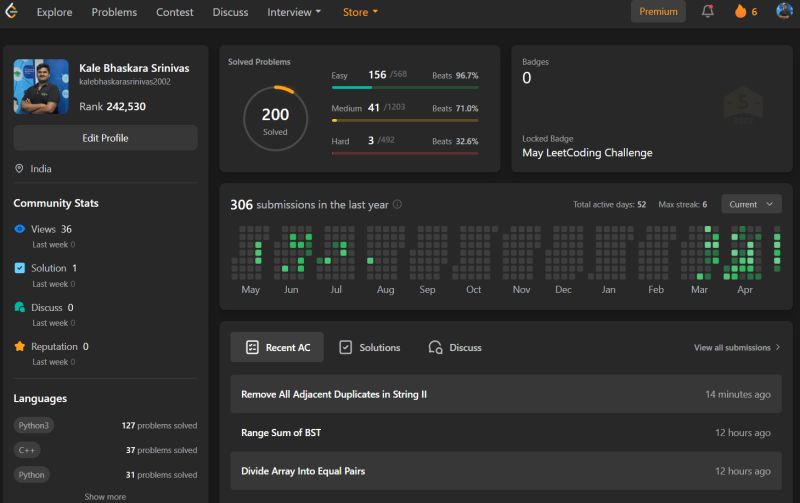Click the Solutions tab check icon

[x=345, y=347]
